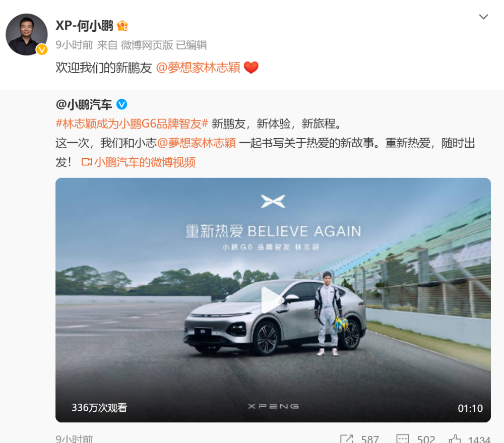
Task: Click the crown membership badge icon
Action: [122, 25]
